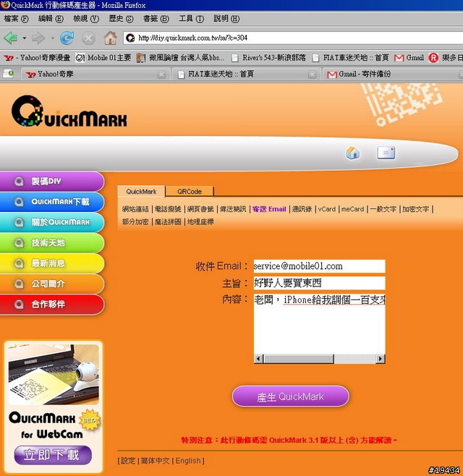Screen dimensions: 463x476
Task: Open back history dropdown arrow
Action: click(25, 38)
